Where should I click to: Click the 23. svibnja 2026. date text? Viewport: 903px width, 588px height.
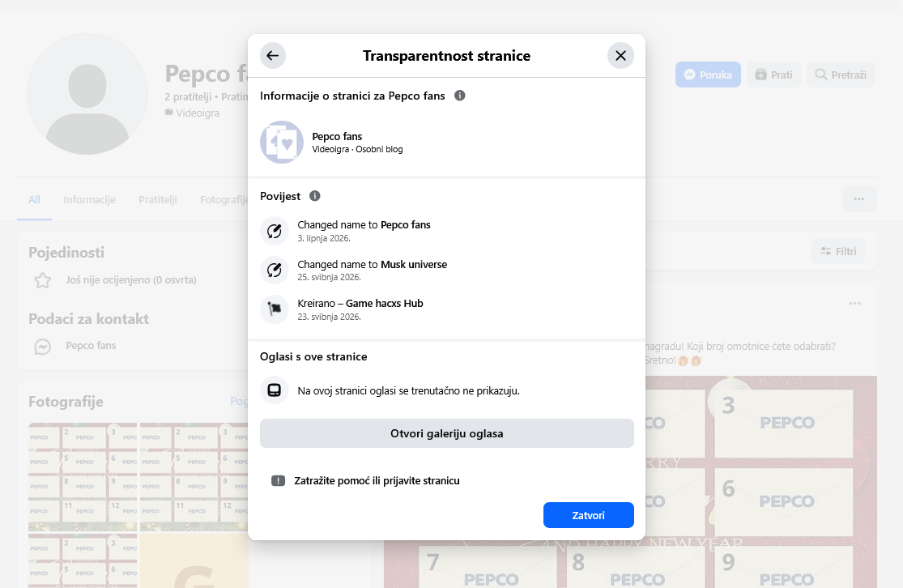329,317
